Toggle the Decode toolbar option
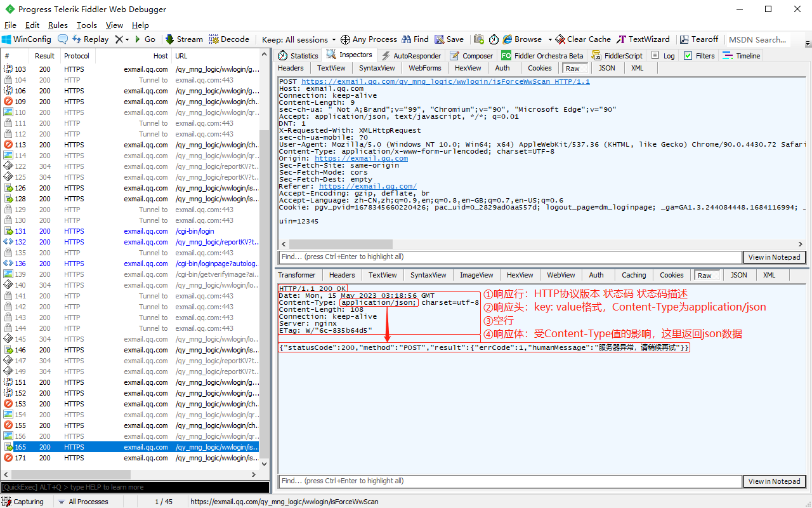Image resolution: width=812 pixels, height=508 pixels. tap(229, 39)
